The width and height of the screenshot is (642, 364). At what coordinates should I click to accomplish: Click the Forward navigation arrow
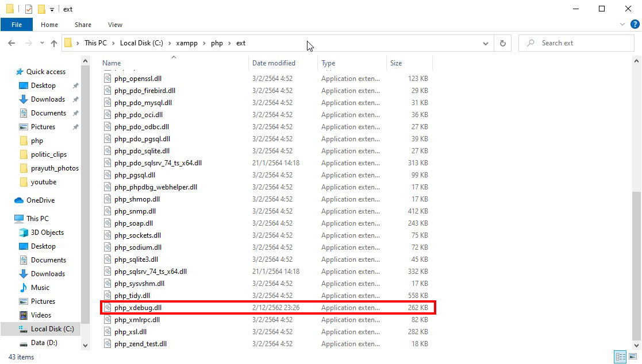tap(28, 43)
